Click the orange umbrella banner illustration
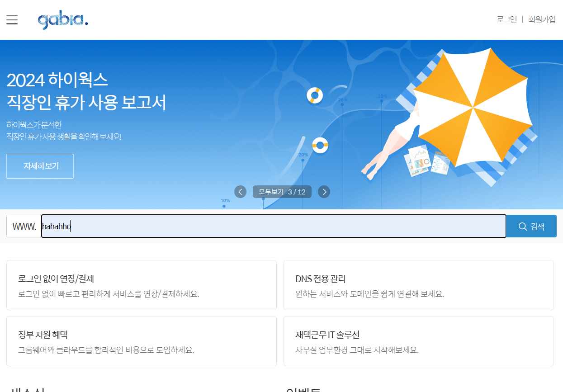Screen dimensions: 563x392 pyautogui.click(x=473, y=107)
